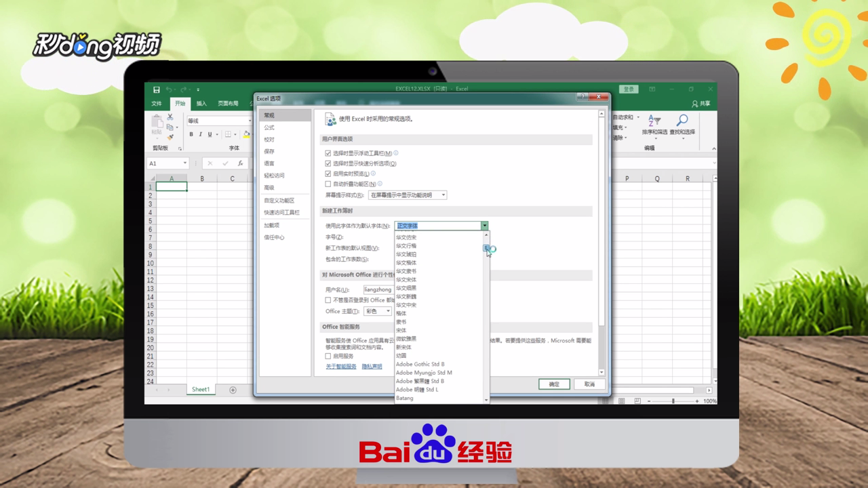The image size is (868, 488).
Task: Click info icon beside 自动折叠功能区
Action: [380, 184]
